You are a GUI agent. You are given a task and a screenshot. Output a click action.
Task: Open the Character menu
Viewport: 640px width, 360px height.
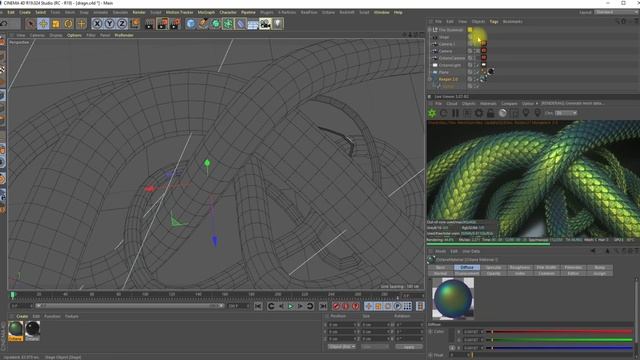pyautogui.click(x=228, y=12)
